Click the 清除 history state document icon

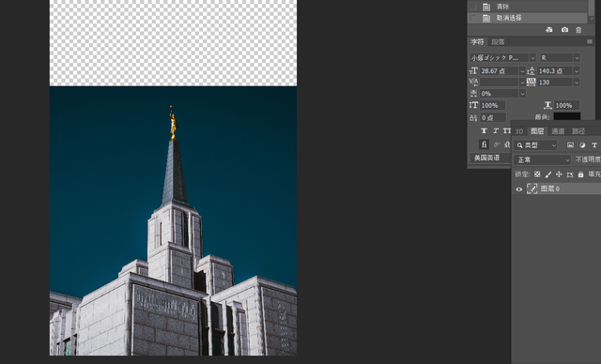[486, 7]
